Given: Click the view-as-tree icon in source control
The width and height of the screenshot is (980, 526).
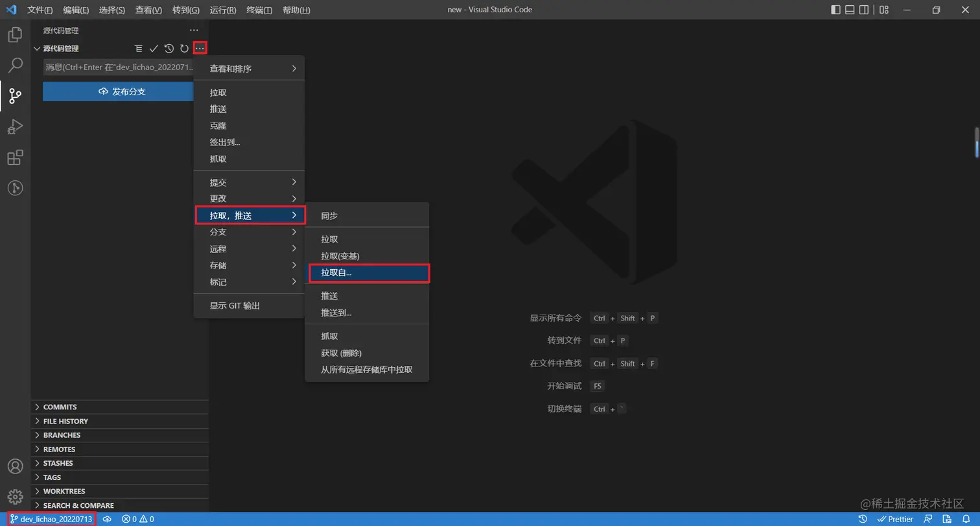Looking at the screenshot, I should [138, 49].
